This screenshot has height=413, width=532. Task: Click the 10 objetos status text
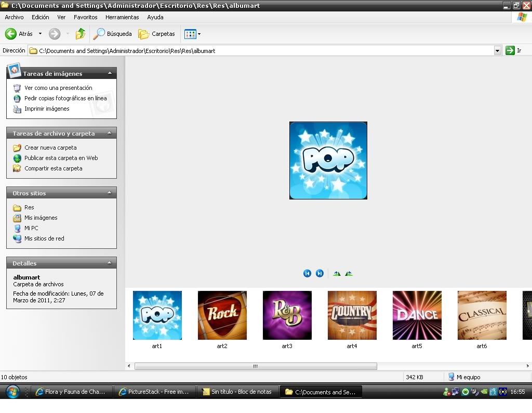14,377
